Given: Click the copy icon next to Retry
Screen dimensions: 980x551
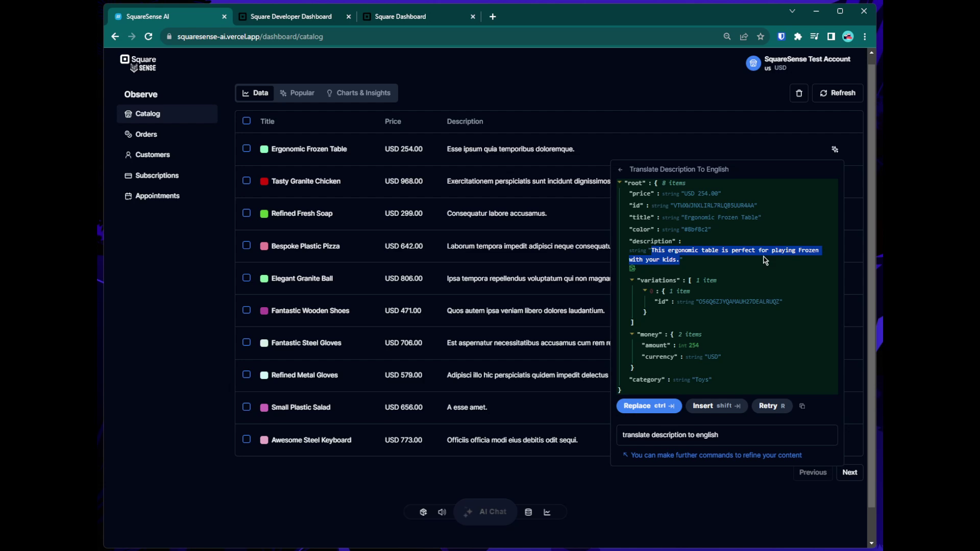Looking at the screenshot, I should coord(802,406).
